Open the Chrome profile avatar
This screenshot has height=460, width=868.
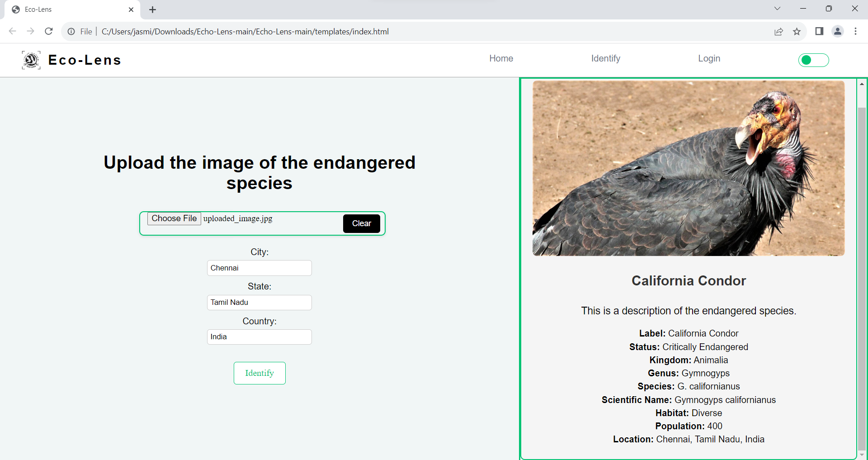coord(838,31)
